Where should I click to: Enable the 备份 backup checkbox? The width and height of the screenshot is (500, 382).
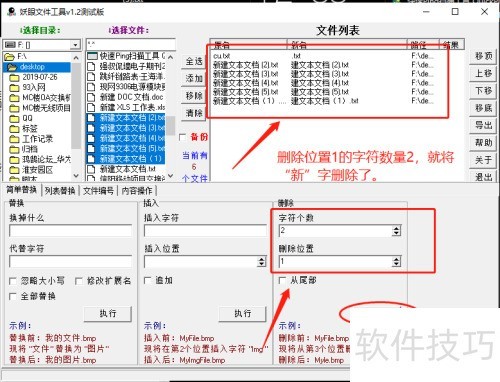[183, 137]
